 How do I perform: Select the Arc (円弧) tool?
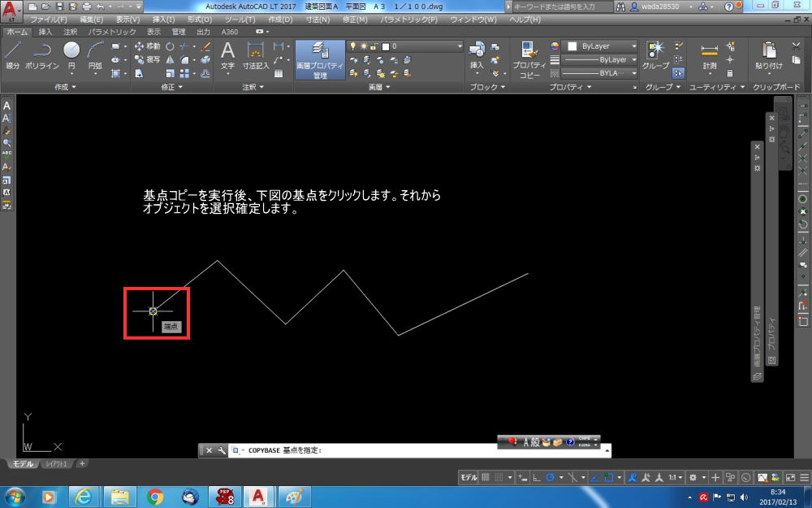(95, 56)
